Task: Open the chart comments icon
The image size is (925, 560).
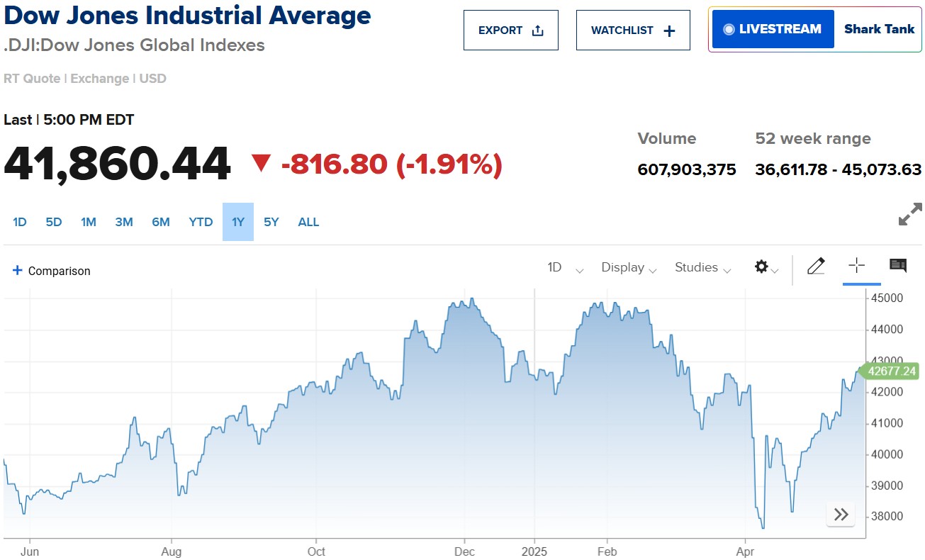Action: 898,266
